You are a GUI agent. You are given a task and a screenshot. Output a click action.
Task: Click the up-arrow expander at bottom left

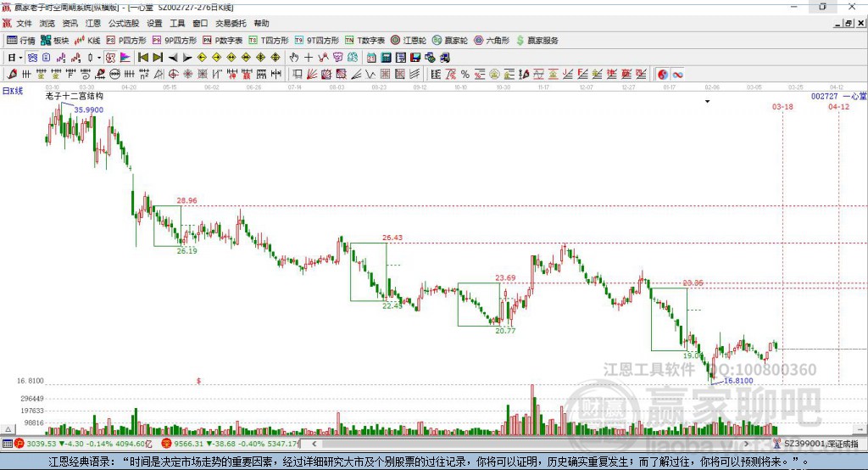[x=8, y=429]
